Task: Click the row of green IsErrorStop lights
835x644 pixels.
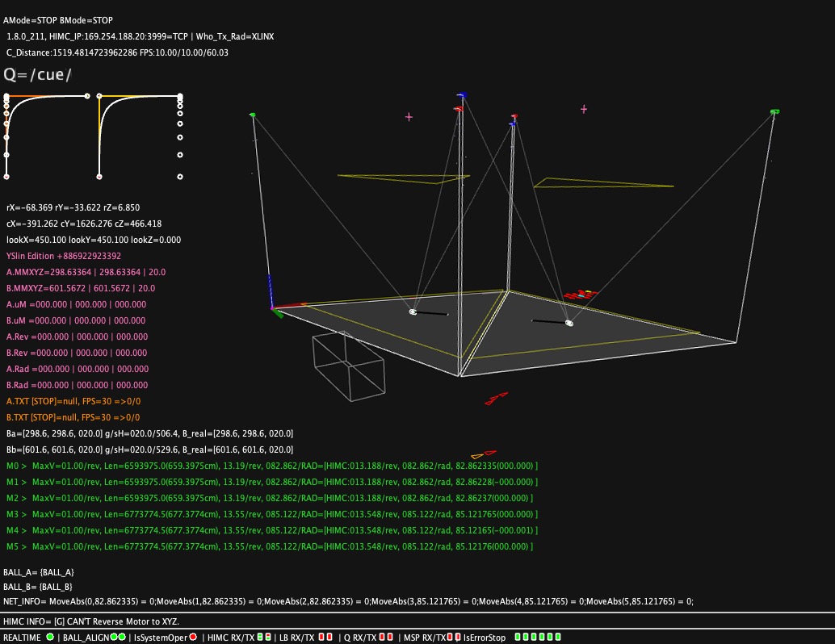Action: tap(538, 638)
